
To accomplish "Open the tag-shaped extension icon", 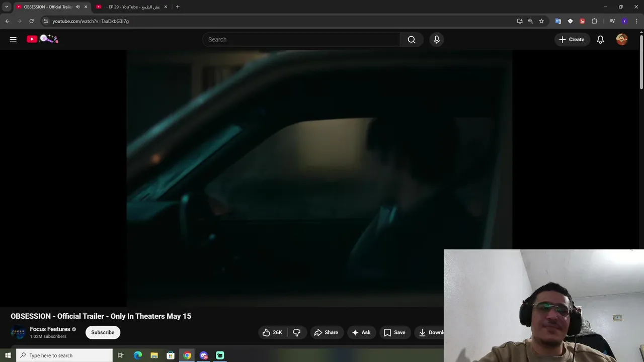I will click(570, 21).
